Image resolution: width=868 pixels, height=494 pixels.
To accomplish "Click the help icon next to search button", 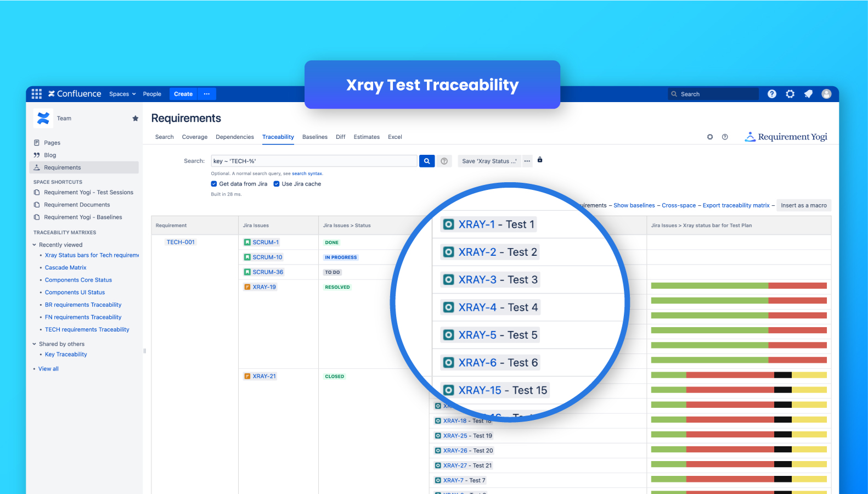I will coord(444,161).
